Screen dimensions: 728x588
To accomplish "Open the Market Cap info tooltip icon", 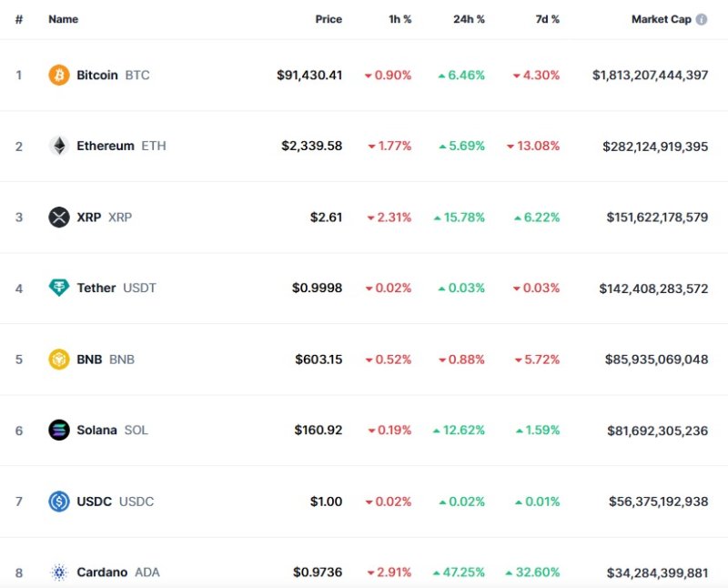I will tap(702, 19).
